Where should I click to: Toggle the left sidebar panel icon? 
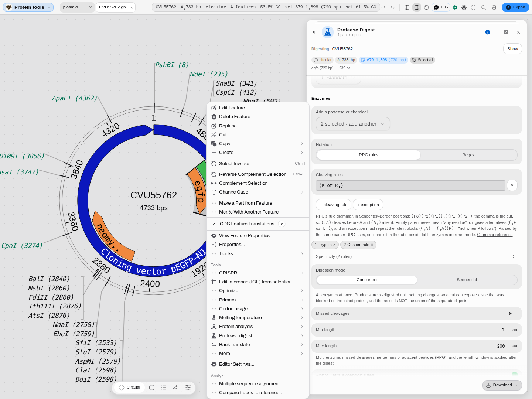coord(407,7)
